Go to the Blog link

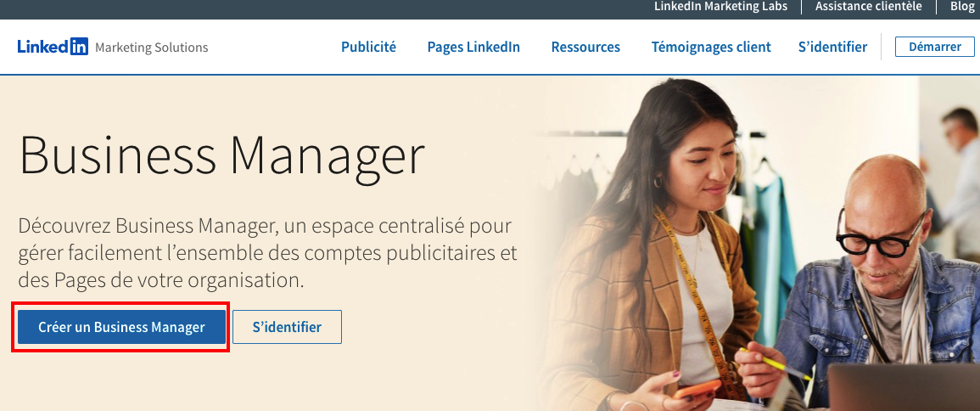click(962, 6)
